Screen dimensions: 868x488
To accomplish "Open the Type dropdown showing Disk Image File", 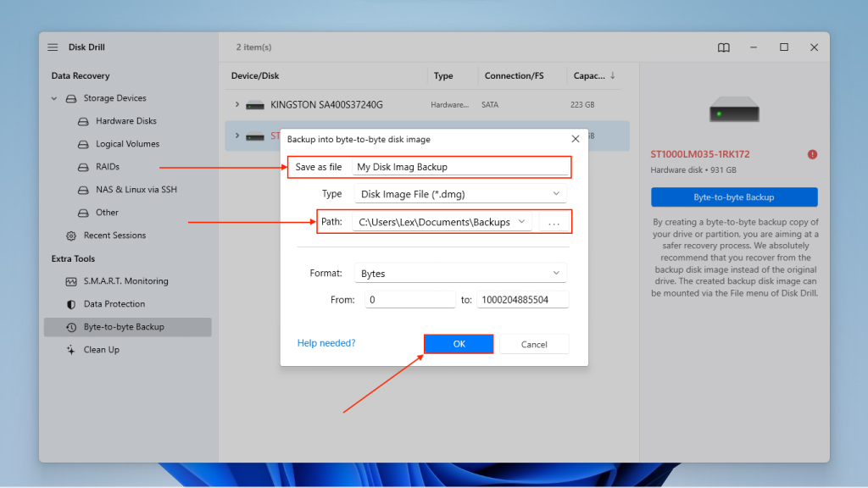I will coord(460,193).
